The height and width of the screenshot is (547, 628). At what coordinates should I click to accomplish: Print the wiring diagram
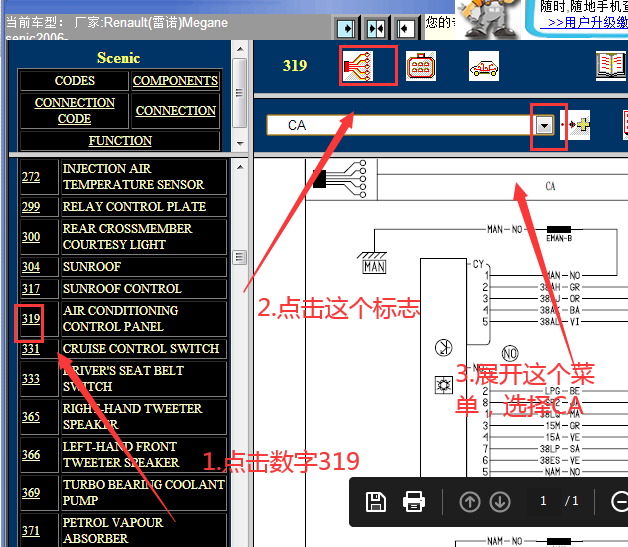[414, 502]
